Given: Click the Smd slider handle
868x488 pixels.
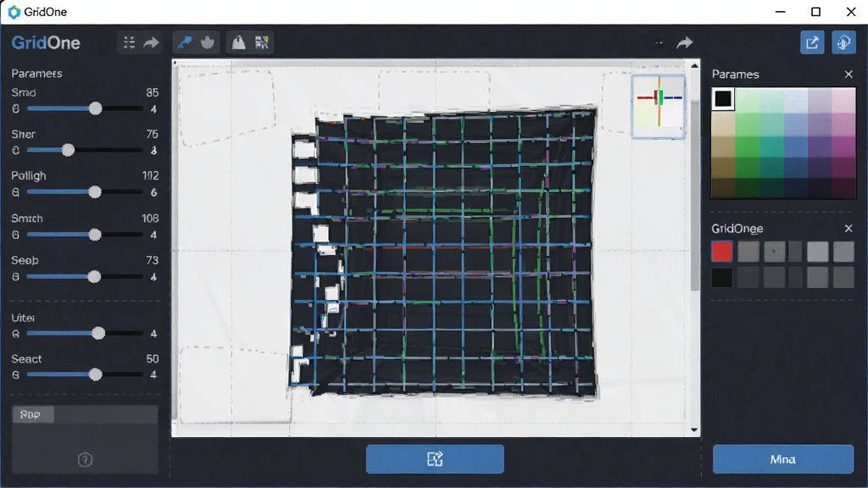Looking at the screenshot, I should tap(96, 108).
